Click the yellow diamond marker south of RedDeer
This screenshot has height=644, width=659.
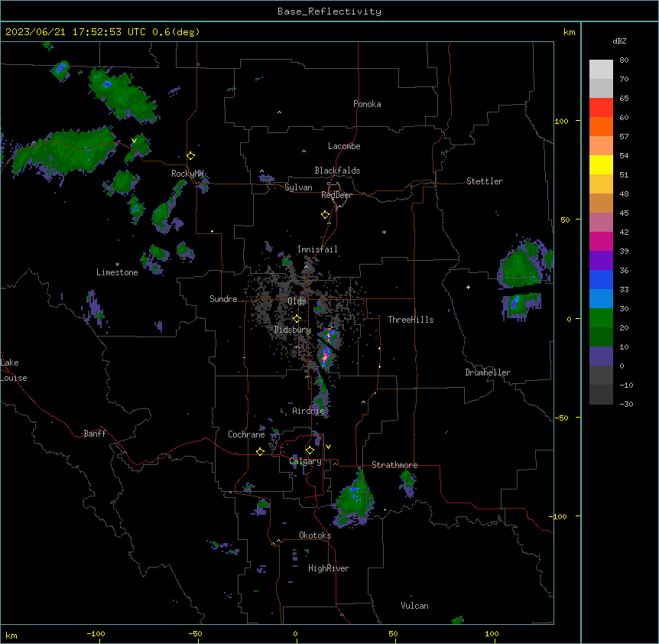pyautogui.click(x=325, y=215)
